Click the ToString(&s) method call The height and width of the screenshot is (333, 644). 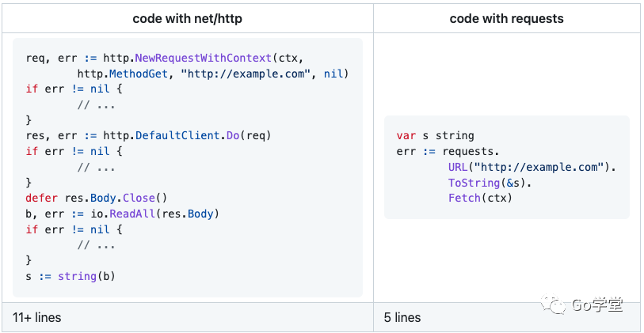490,183
